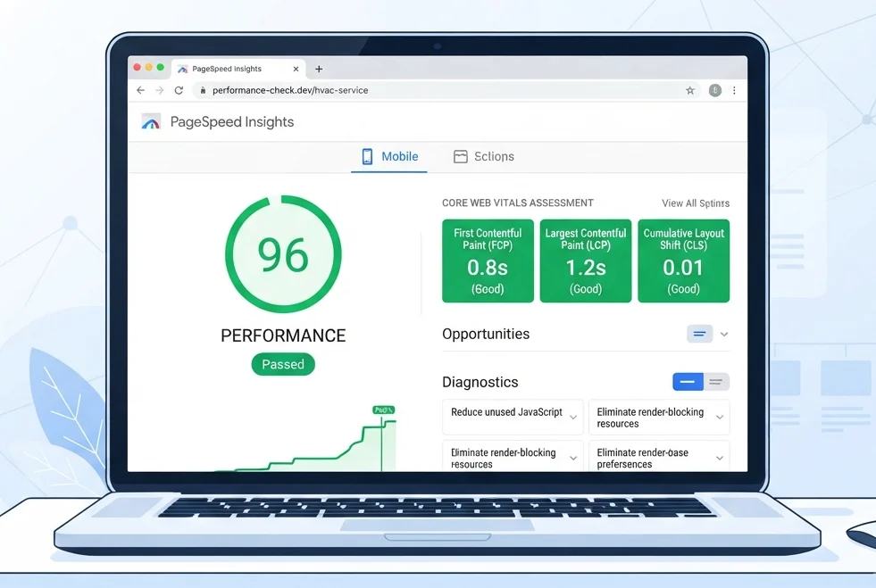
Task: Click the performance chart marker label
Action: 383,410
